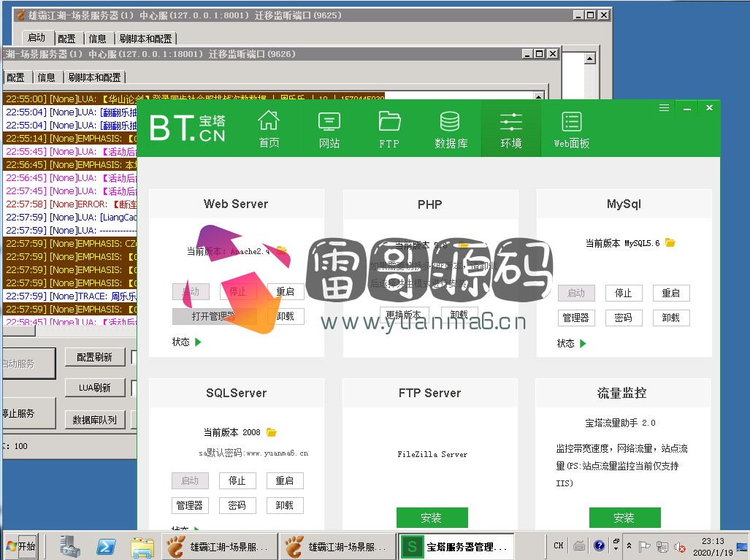Restart MySql with the 重启 button
Image resolution: width=750 pixels, height=560 pixels.
(670, 293)
